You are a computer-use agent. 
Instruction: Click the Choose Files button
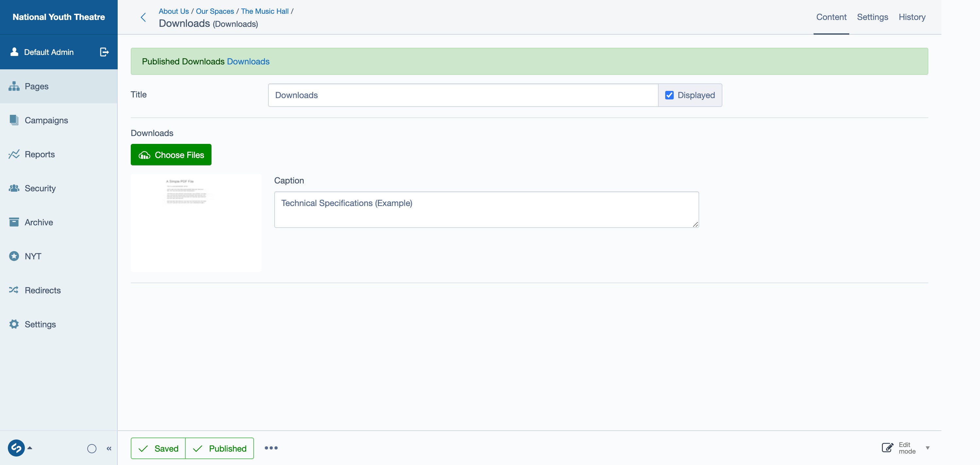click(x=171, y=155)
